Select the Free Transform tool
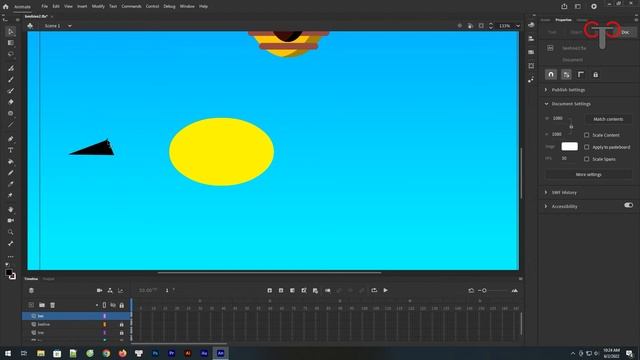 pyautogui.click(x=11, y=43)
